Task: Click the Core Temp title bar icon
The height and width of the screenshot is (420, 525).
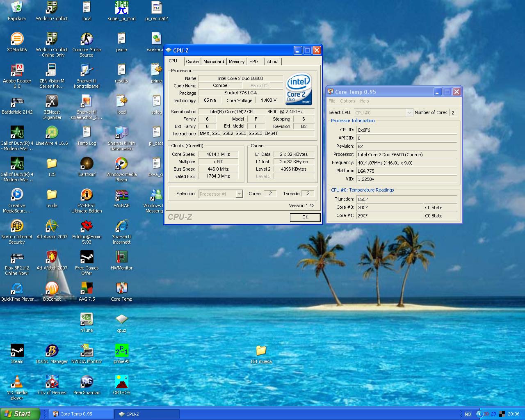Action: tap(331, 91)
